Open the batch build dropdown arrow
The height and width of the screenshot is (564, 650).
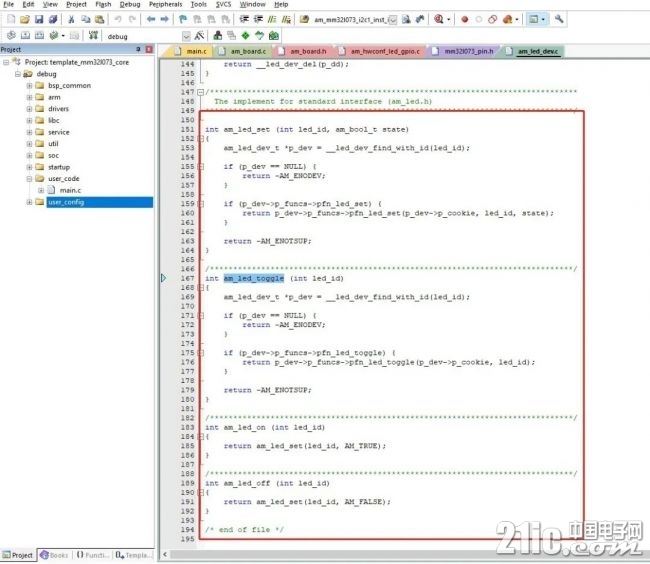point(63,36)
